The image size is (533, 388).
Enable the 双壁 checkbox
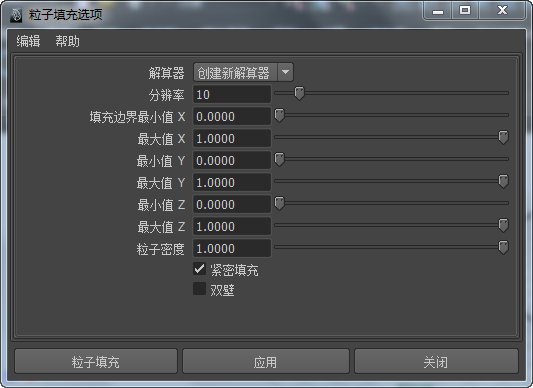[x=200, y=289]
